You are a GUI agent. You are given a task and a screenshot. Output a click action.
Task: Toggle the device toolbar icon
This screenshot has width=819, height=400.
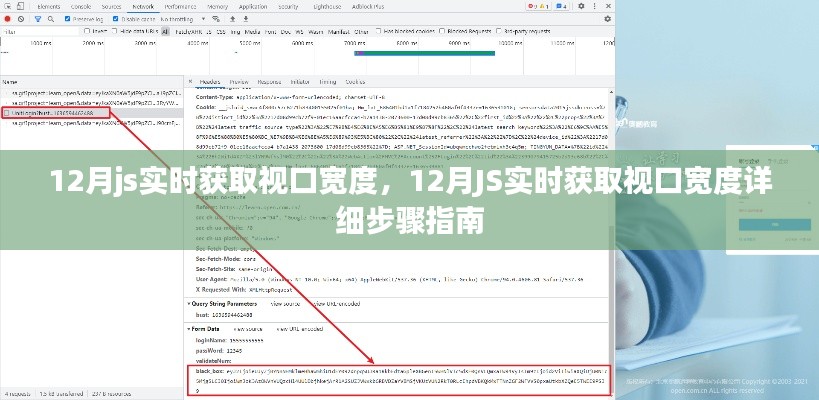(x=20, y=6)
